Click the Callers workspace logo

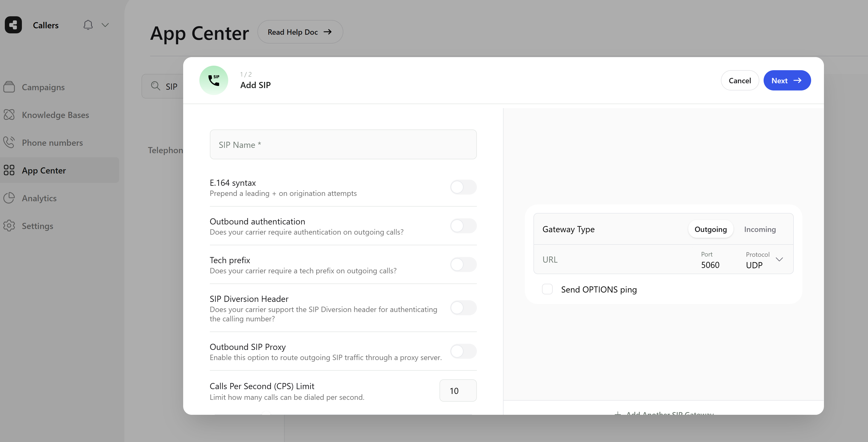point(13,25)
